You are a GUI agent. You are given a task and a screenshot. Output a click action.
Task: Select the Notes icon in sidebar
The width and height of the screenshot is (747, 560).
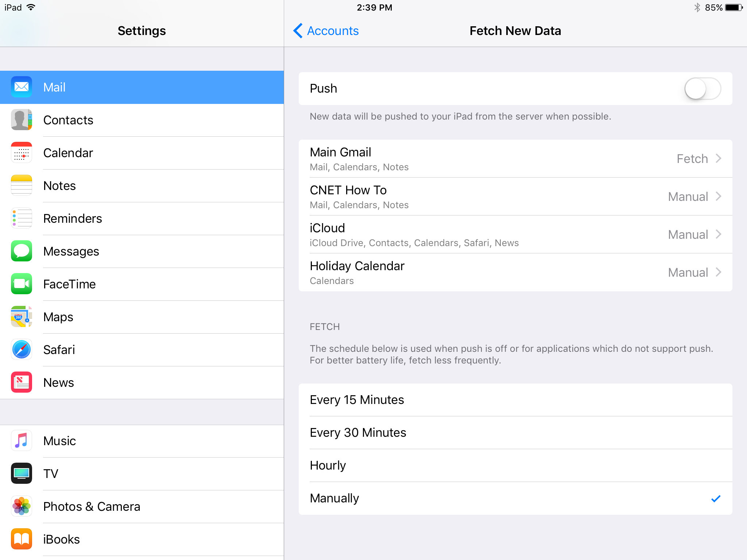tap(22, 186)
